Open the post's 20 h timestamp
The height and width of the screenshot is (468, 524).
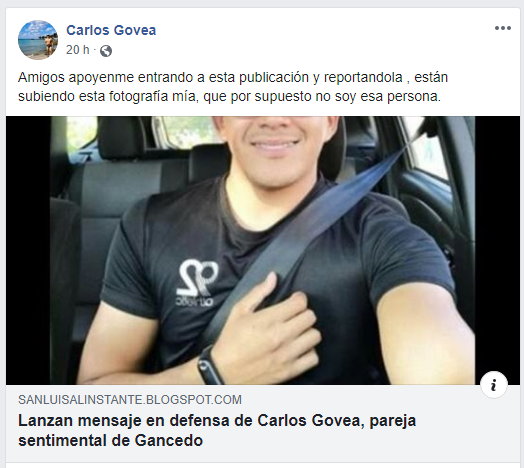point(78,50)
